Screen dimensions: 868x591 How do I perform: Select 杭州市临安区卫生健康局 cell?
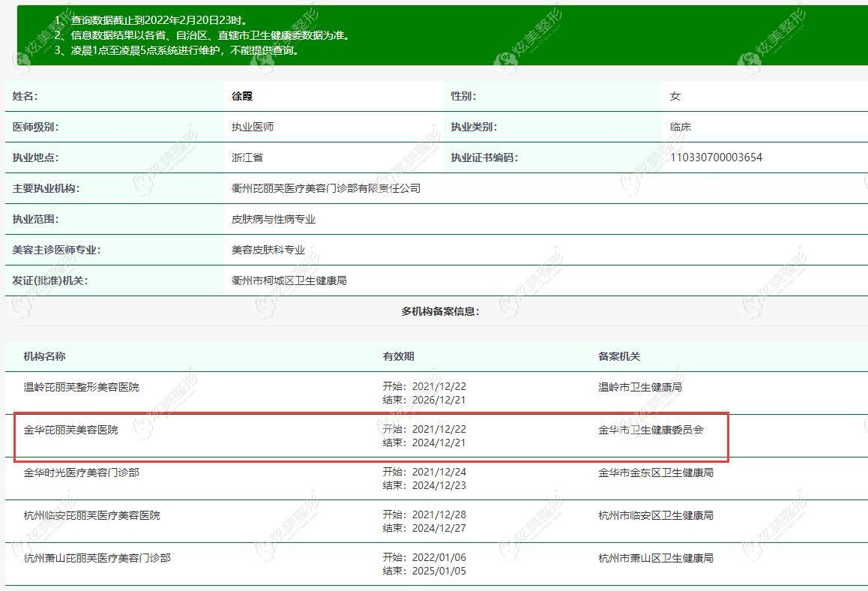tap(656, 515)
